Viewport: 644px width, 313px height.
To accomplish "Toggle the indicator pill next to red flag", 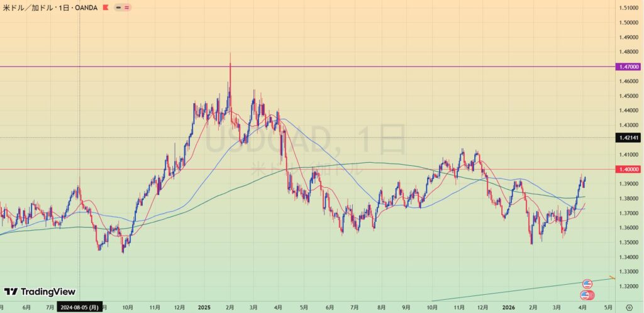I will click(123, 8).
